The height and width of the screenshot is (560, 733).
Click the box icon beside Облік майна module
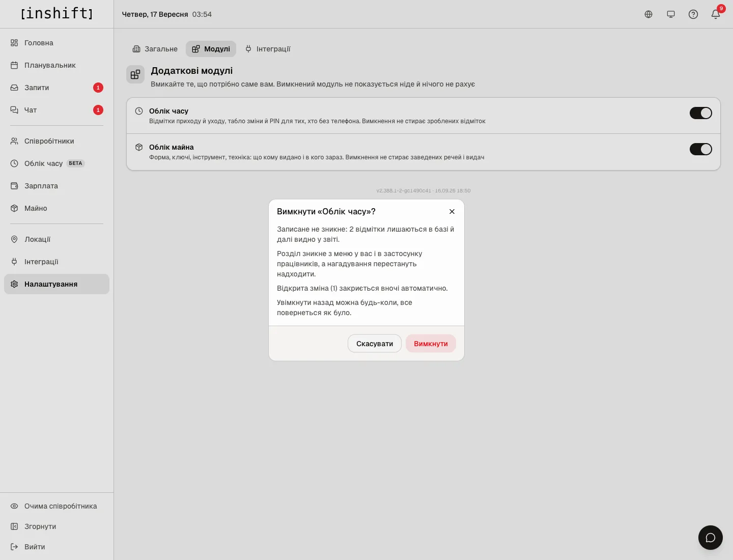point(139,147)
